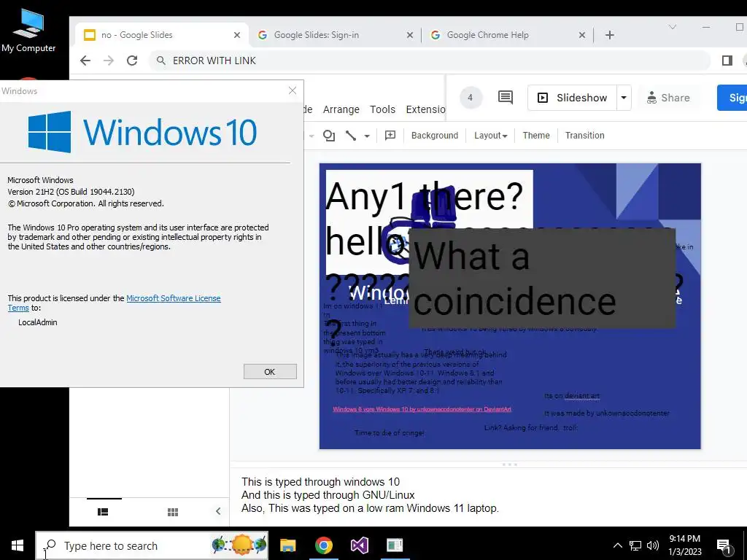Expand the Line tool dropdown arrow

point(367,136)
